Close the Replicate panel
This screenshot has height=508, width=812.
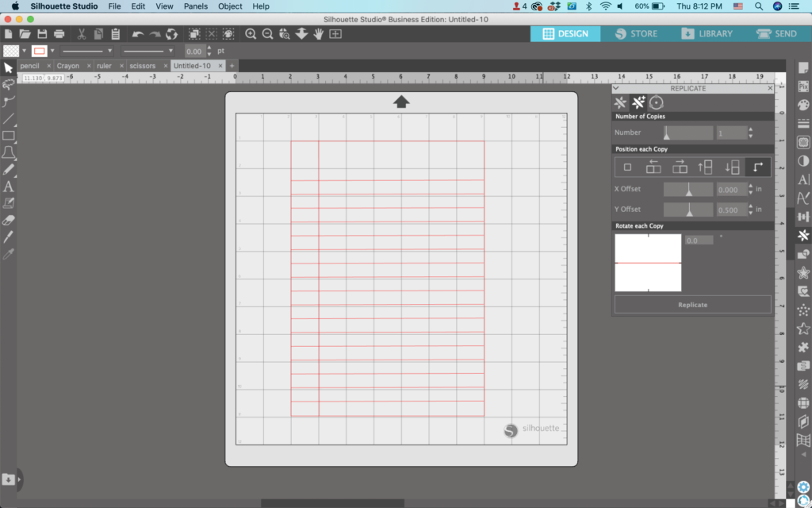pos(770,88)
